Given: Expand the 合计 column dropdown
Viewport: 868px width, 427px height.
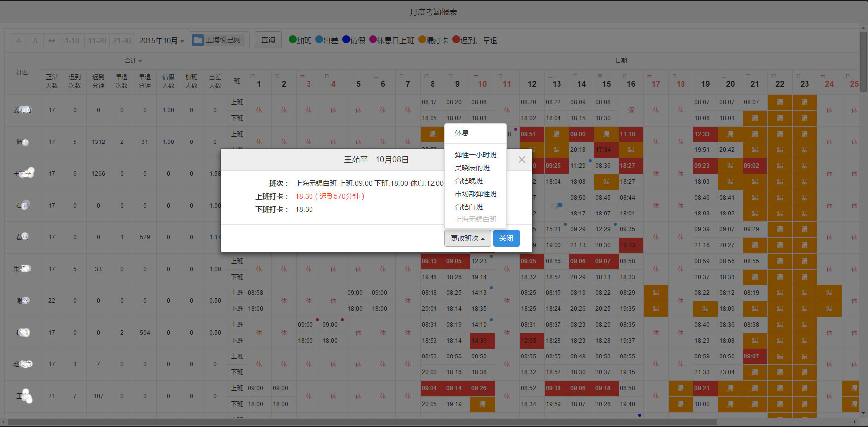Looking at the screenshot, I should pos(133,61).
